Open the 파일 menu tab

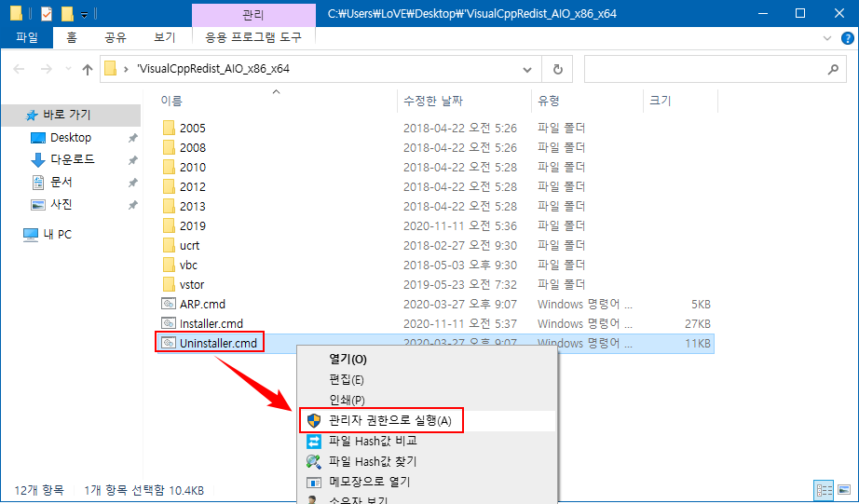coord(27,38)
